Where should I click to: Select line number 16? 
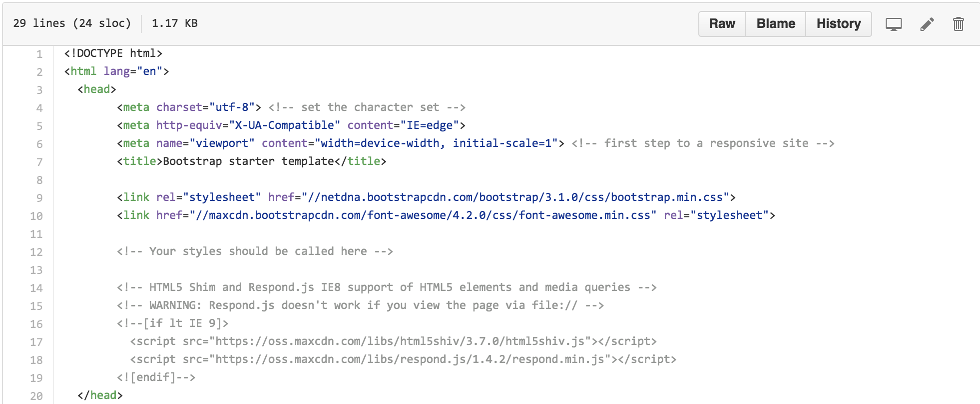[x=36, y=324]
